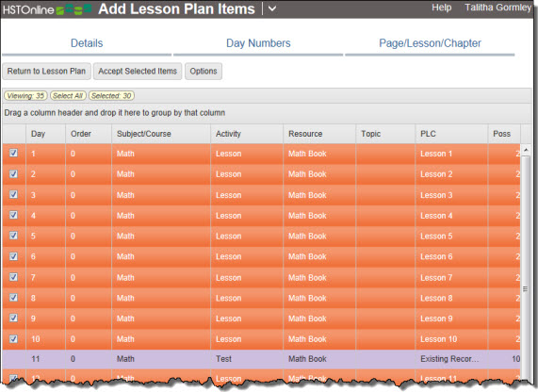Select the Page/Lesson/Chapter tab
Viewport: 538px width, 392px height.
coord(430,43)
